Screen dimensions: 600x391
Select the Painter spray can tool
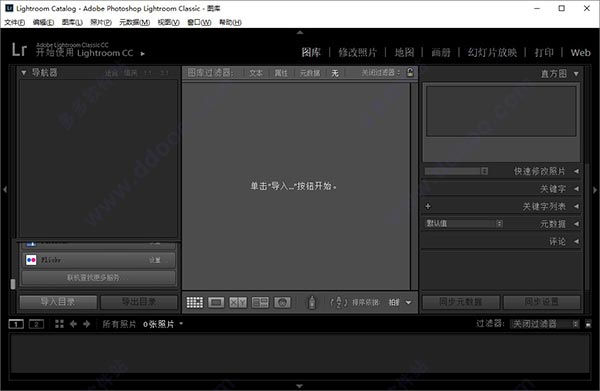coord(312,302)
